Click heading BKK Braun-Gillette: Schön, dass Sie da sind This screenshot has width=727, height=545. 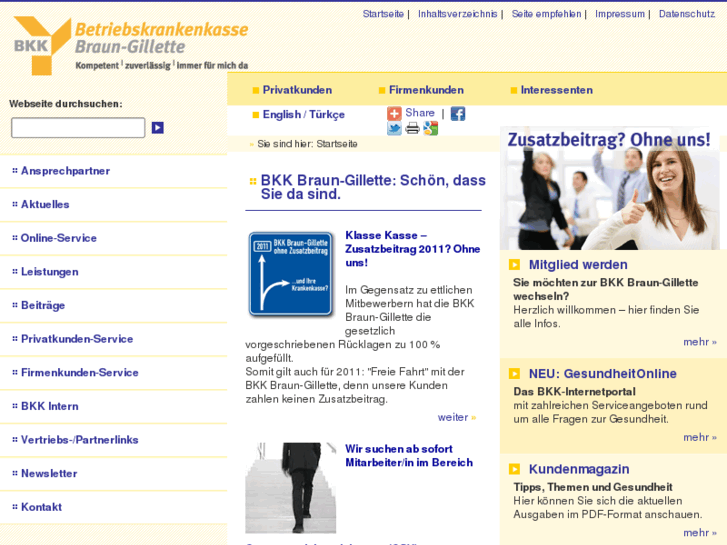pos(373,187)
